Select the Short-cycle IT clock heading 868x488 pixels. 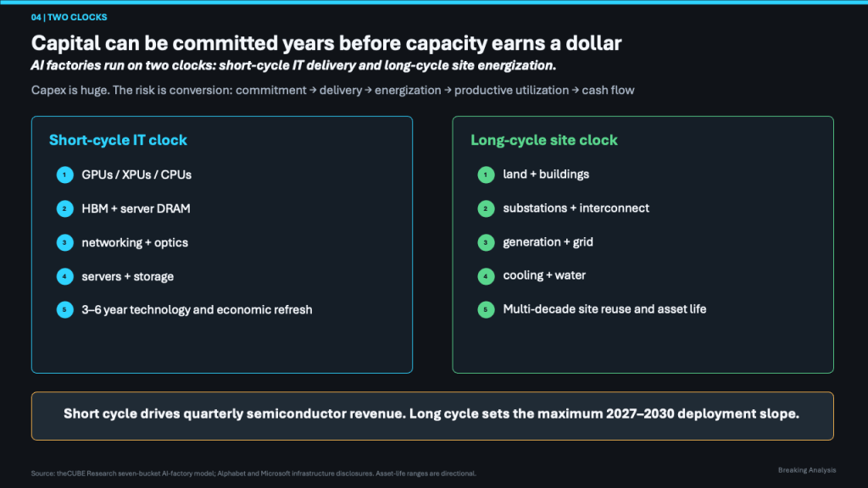118,140
